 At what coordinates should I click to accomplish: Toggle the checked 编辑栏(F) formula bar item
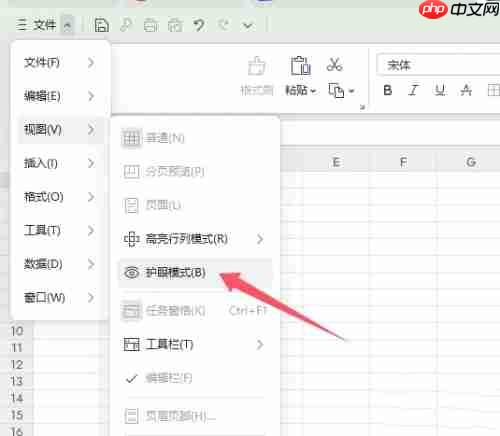(195, 378)
